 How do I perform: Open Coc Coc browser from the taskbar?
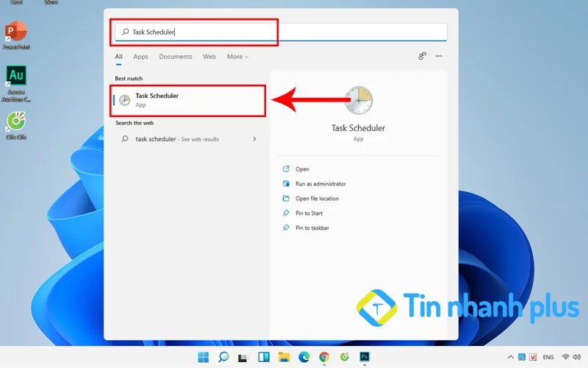[344, 357]
